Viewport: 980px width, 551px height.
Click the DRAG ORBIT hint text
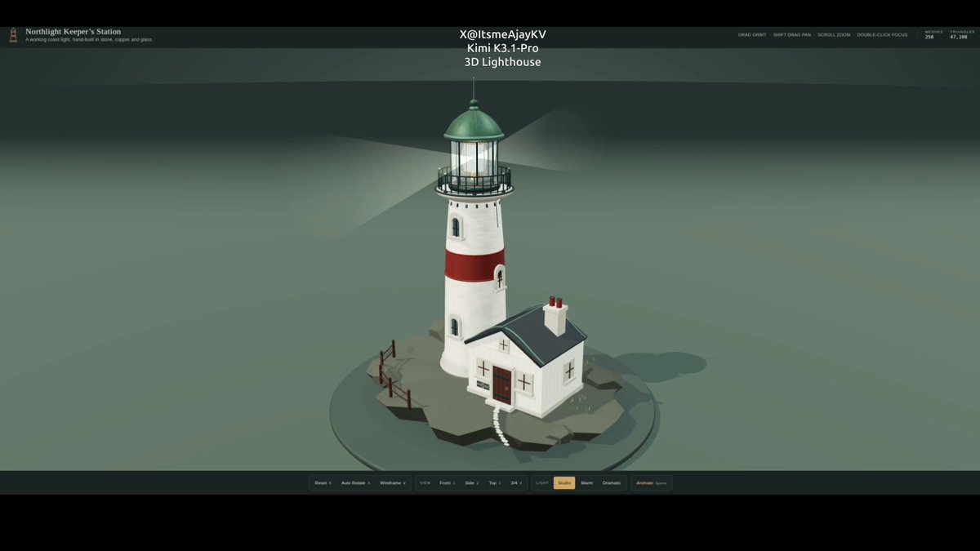coord(752,35)
